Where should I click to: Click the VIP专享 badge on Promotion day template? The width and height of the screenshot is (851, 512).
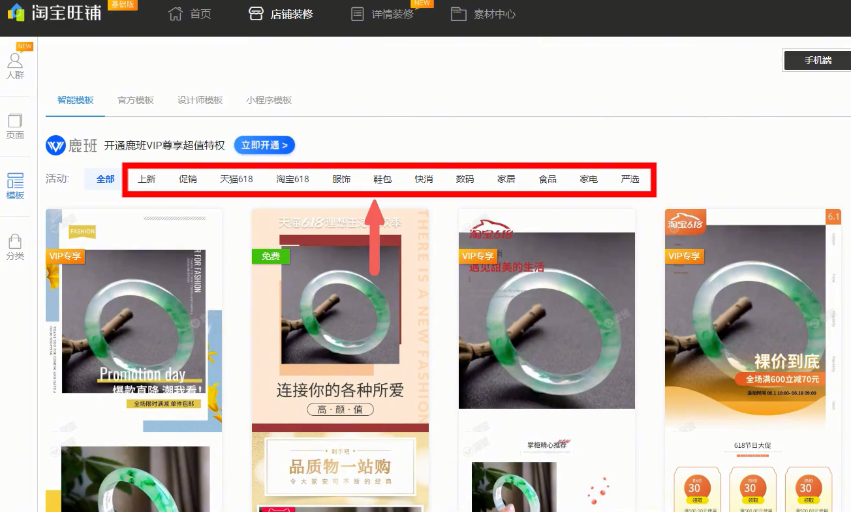(65, 256)
